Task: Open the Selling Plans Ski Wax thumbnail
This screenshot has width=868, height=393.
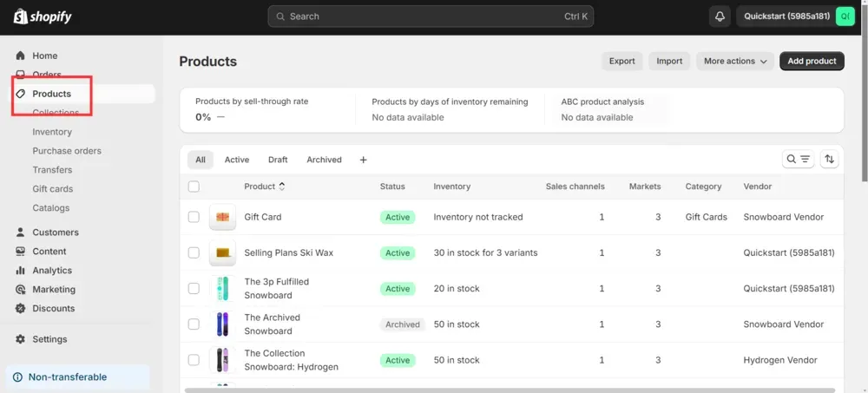Action: click(x=222, y=253)
